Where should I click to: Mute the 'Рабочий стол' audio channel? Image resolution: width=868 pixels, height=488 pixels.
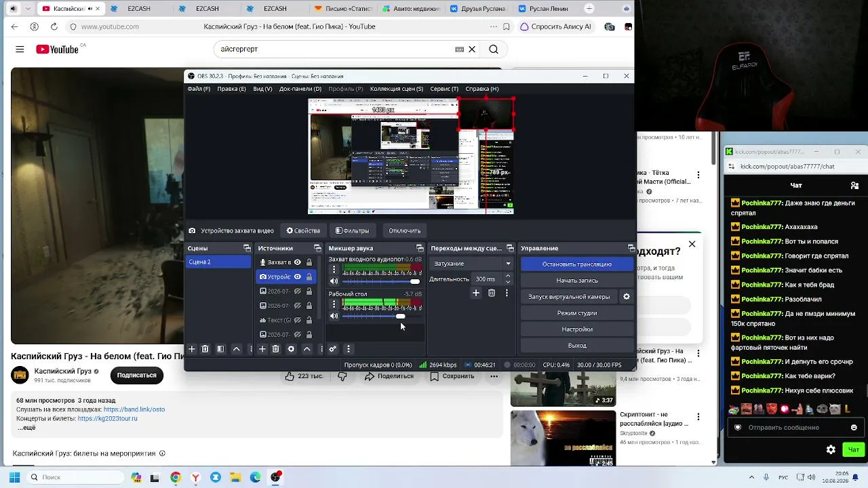pyautogui.click(x=334, y=316)
